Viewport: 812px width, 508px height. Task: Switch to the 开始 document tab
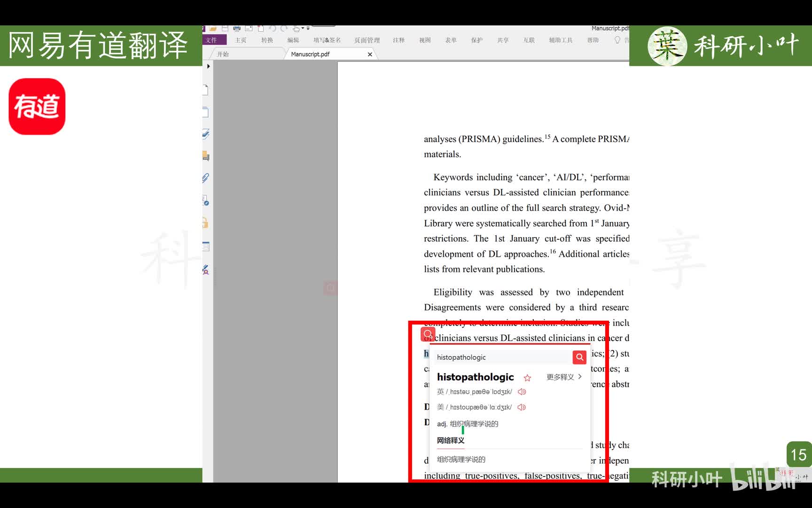coord(223,54)
